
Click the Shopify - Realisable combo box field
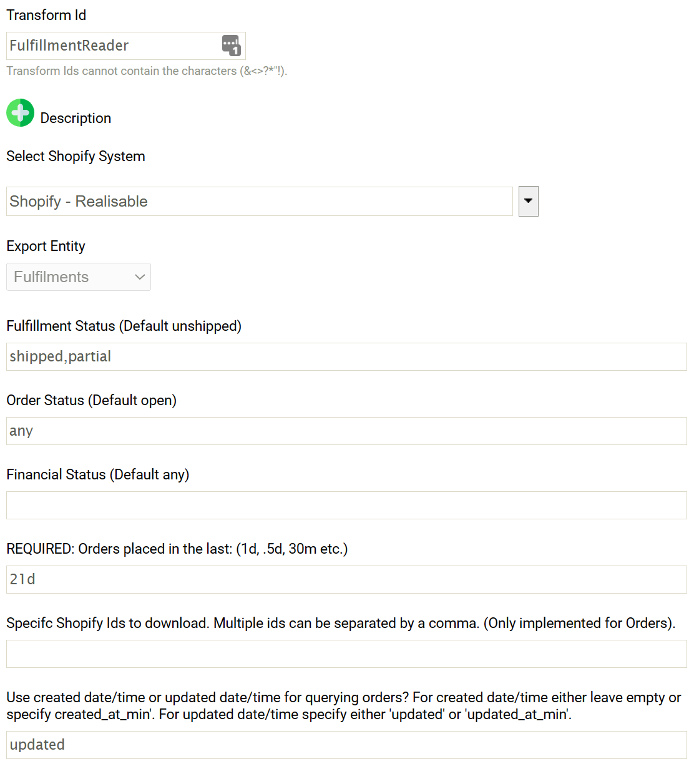coord(259,202)
